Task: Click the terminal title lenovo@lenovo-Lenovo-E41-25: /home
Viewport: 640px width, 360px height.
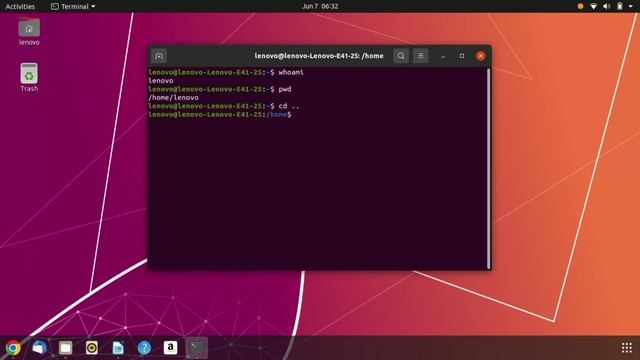Action: tap(319, 56)
